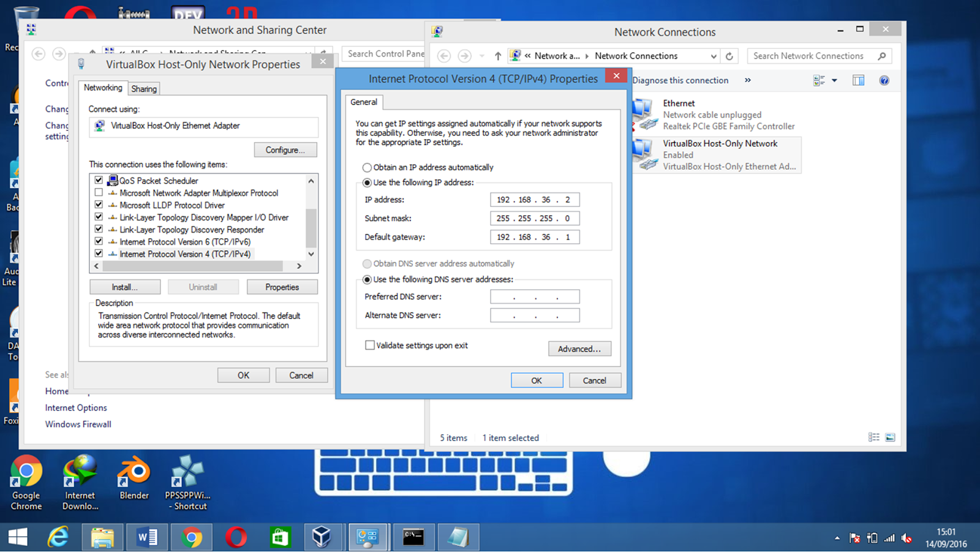Viewport: 980px width, 552px height.
Task: Click Configure for the adapter
Action: tap(285, 150)
